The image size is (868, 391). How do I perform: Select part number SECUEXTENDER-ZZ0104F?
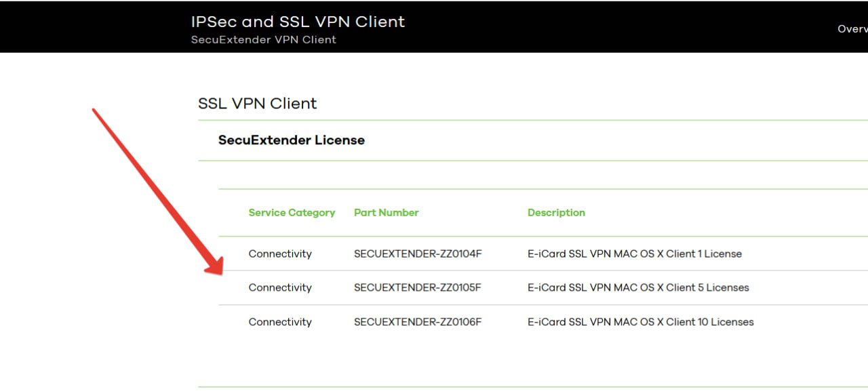(417, 254)
